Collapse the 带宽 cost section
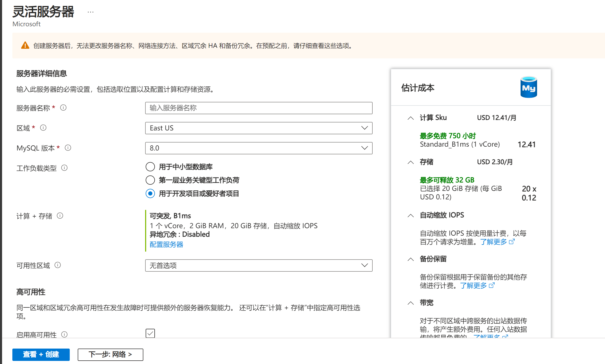The image size is (605, 364). tap(411, 303)
